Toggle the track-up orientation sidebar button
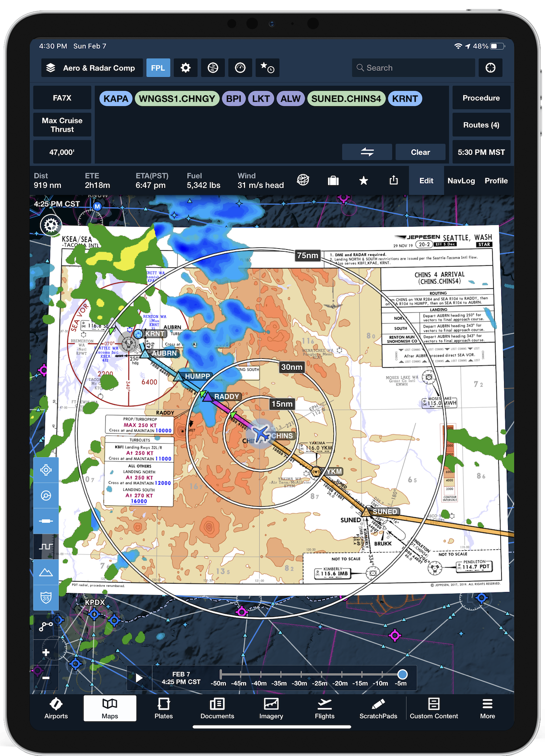 coord(46,495)
